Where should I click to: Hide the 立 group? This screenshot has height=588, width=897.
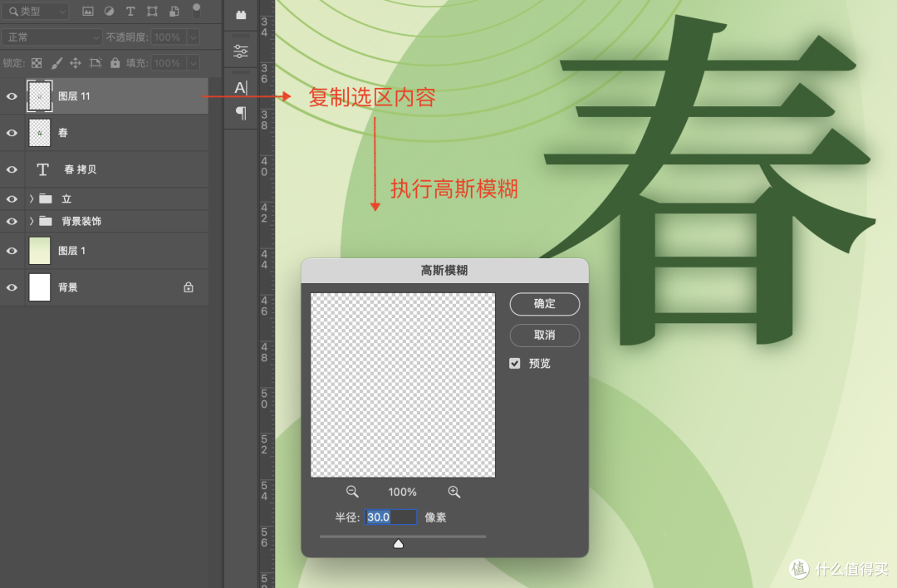12,199
